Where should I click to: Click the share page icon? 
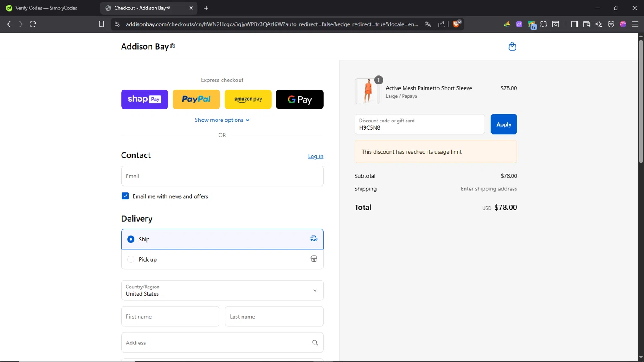coord(441,24)
